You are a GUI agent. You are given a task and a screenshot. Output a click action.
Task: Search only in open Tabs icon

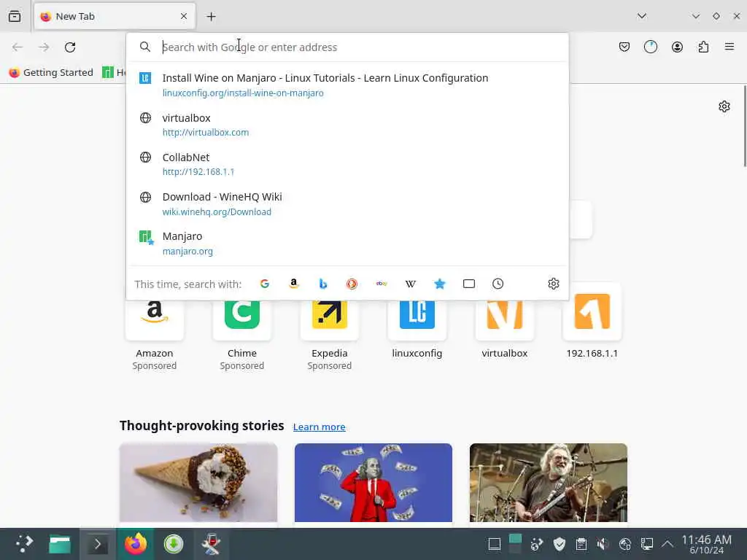point(469,284)
